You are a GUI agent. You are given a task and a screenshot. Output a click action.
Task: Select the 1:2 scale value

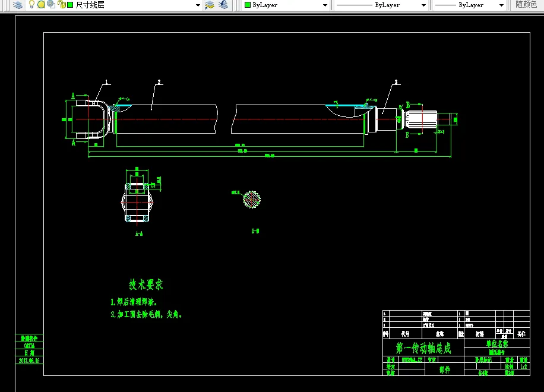coord(524,366)
